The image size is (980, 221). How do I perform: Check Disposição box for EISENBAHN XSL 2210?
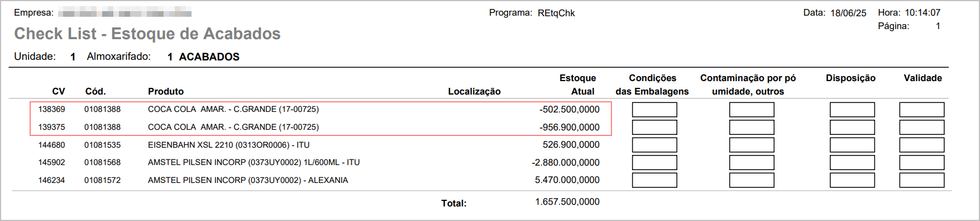pyautogui.click(x=852, y=145)
